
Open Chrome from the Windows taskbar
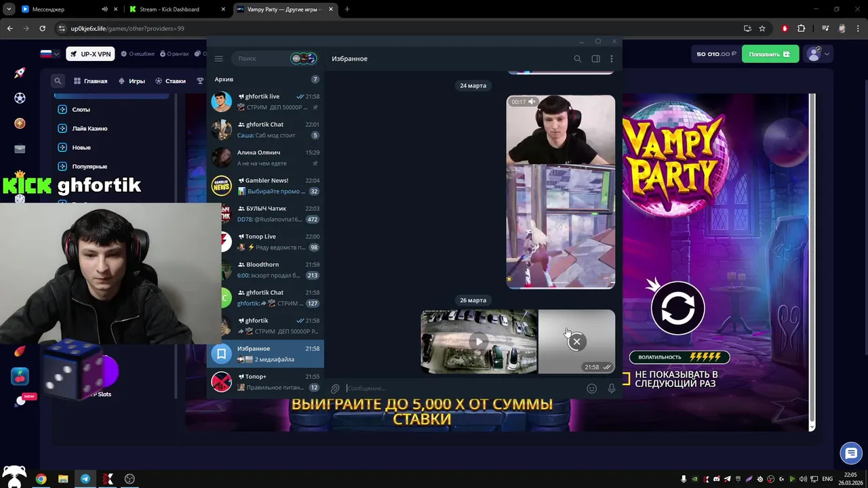pyautogui.click(x=41, y=479)
